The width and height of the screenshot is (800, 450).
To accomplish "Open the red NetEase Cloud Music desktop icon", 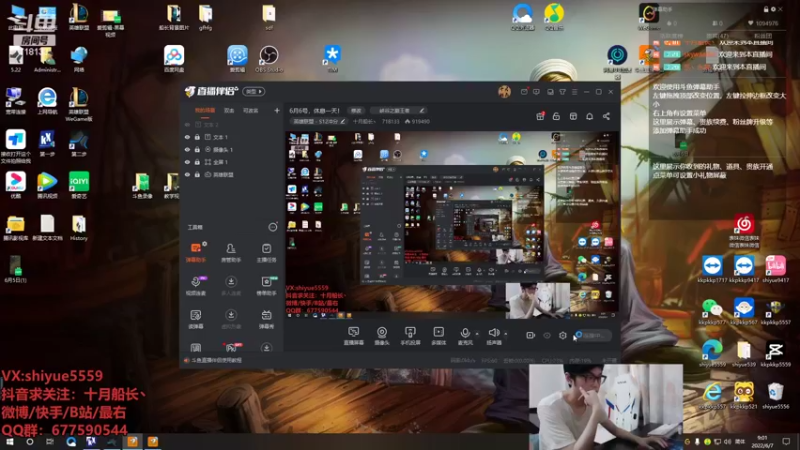I will click(x=744, y=232).
